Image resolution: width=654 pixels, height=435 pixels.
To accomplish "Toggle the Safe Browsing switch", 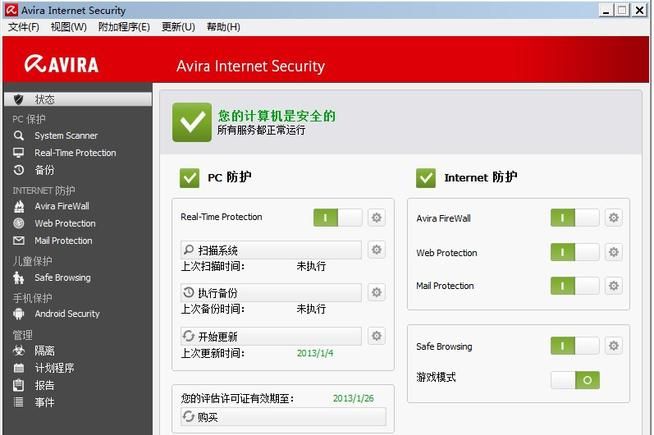I will point(575,346).
